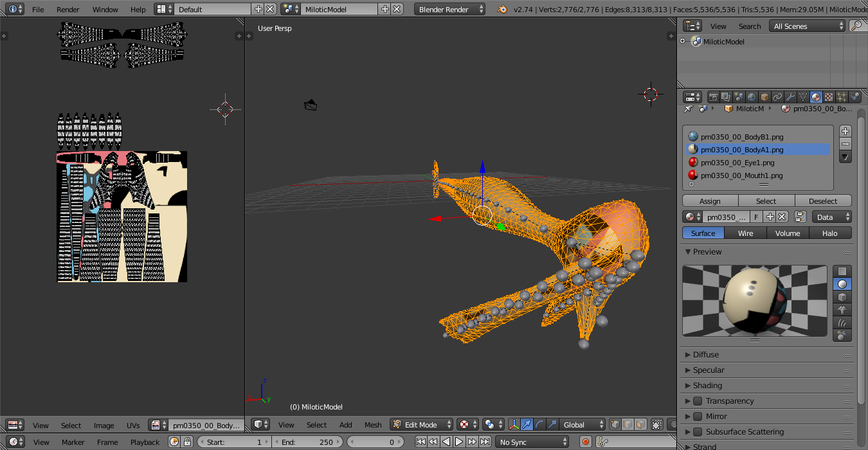Click the pin icon in properties breadcrumb
Screen dimensions: 868x450
[x=687, y=109]
